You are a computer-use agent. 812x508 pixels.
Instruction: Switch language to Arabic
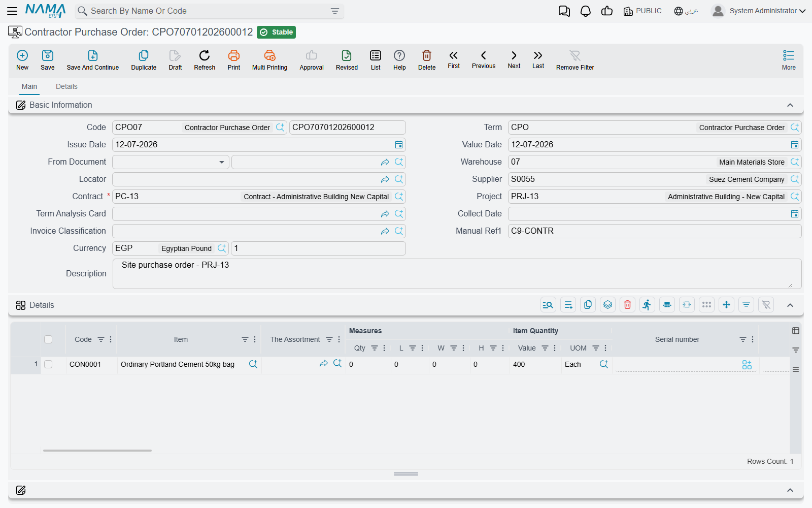tap(686, 11)
